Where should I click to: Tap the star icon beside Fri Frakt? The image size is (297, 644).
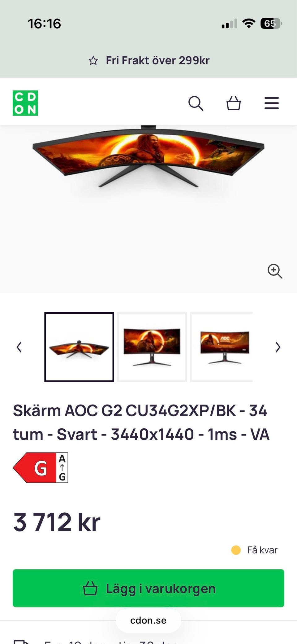[93, 60]
